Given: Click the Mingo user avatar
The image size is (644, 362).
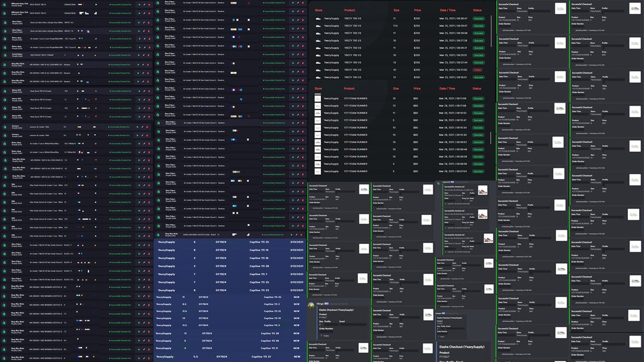Looking at the screenshot, I should pos(311,305).
